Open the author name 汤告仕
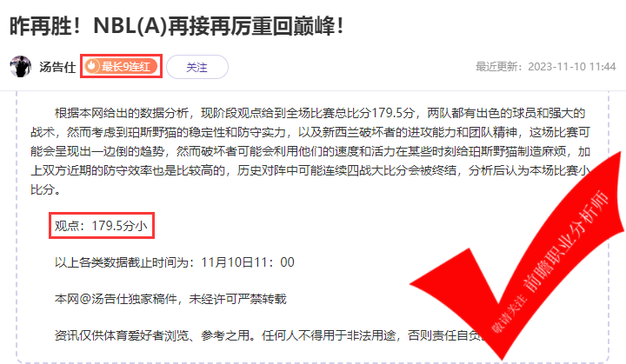 pyautogui.click(x=57, y=67)
